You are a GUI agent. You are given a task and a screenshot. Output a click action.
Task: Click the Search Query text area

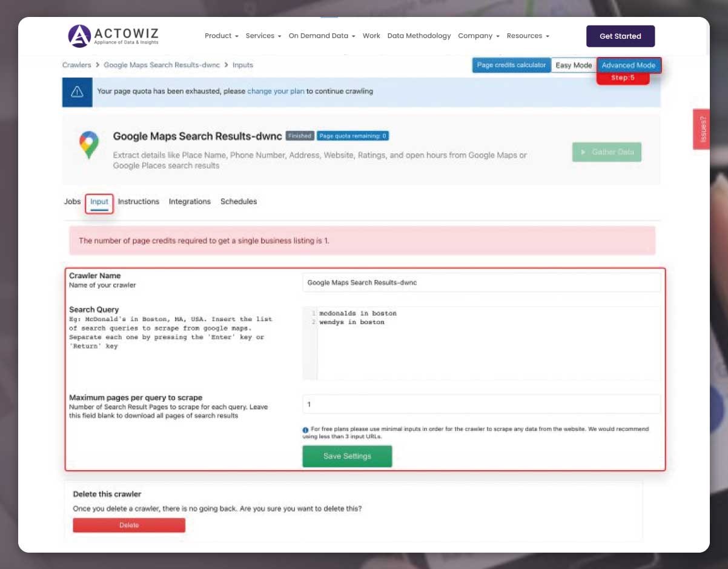pyautogui.click(x=481, y=344)
